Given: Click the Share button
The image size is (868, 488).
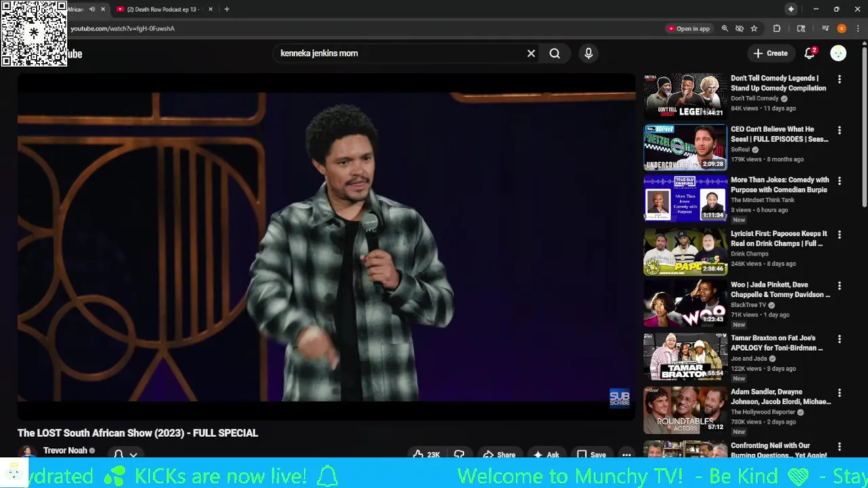Looking at the screenshot, I should (499, 454).
